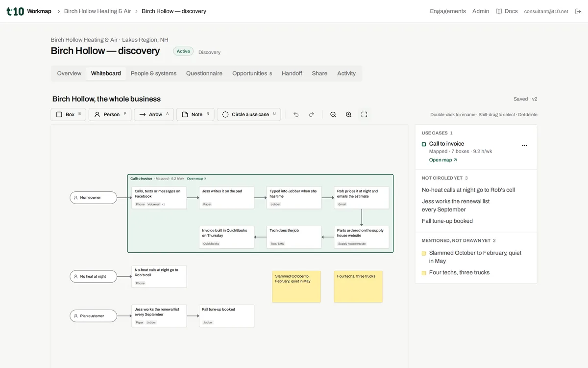Click 'Jess works the renewal list' sidebar entry

tap(456, 206)
